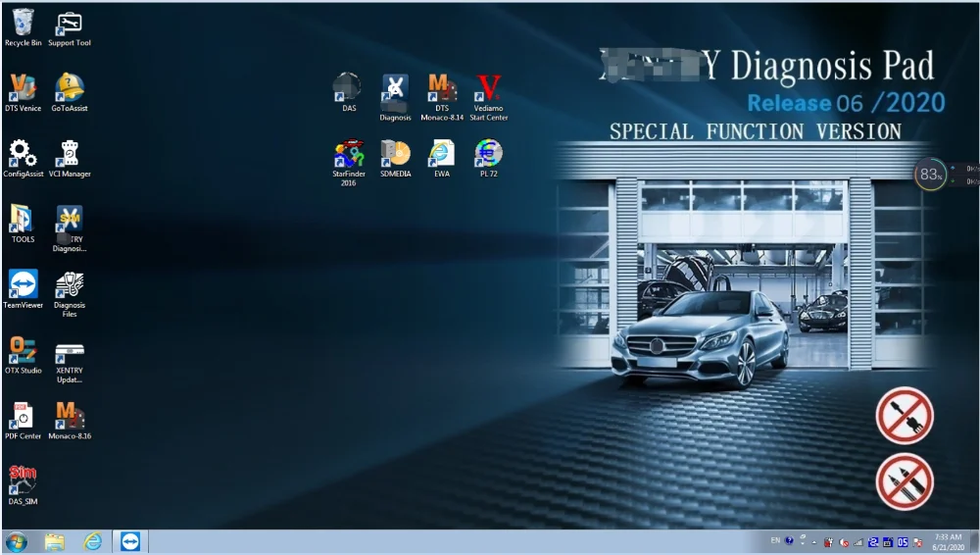The height and width of the screenshot is (555, 980).
Task: Open the Diagnosis Files icon
Action: point(70,294)
